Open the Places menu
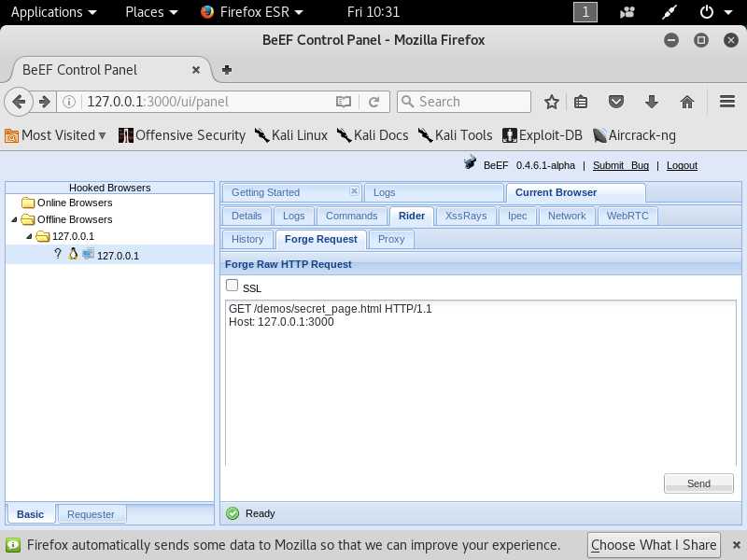 pos(151,12)
